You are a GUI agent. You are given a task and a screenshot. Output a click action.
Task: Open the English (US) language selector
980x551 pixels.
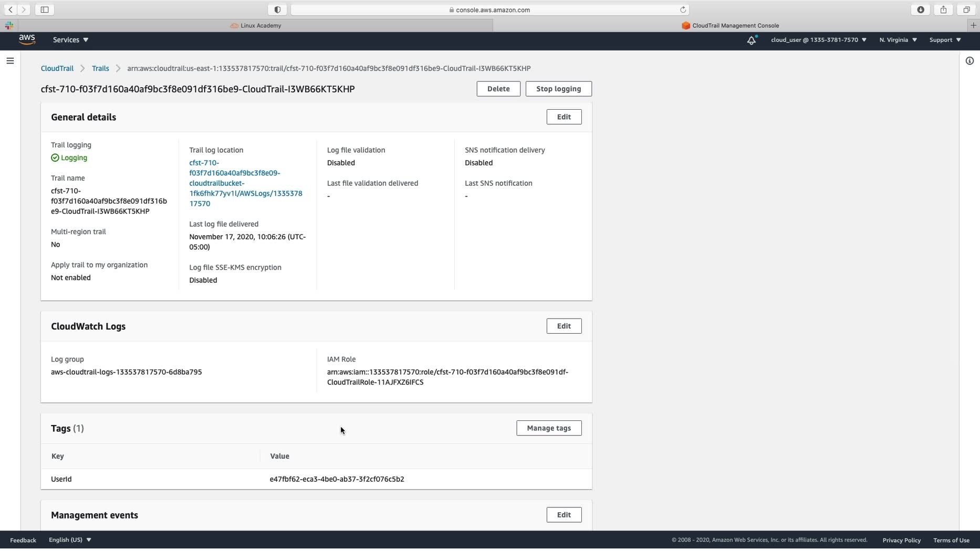pos(70,539)
